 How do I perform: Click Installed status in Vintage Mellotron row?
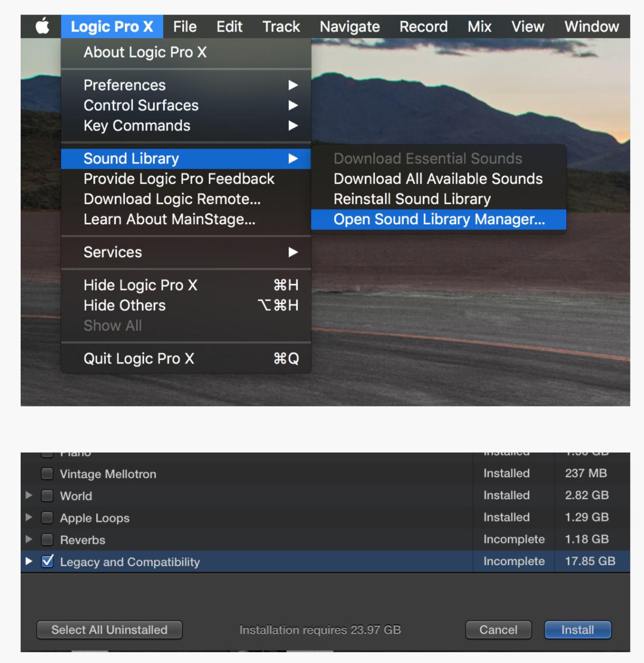tap(506, 473)
